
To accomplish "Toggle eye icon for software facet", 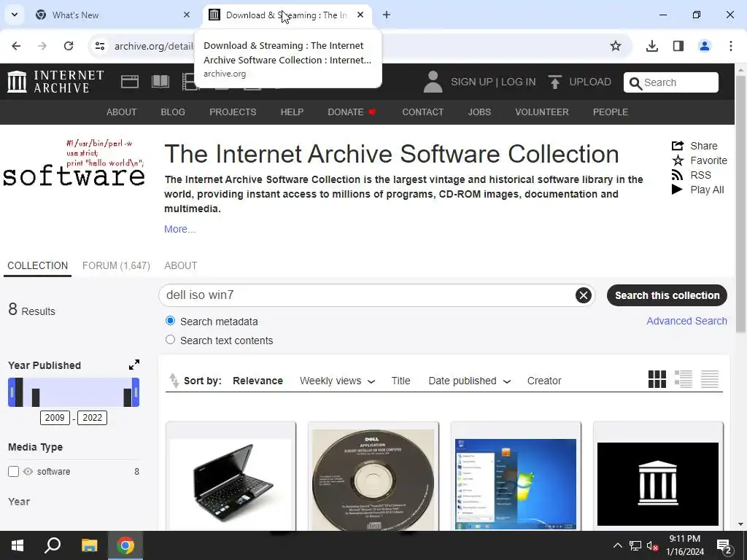I will [x=28, y=472].
